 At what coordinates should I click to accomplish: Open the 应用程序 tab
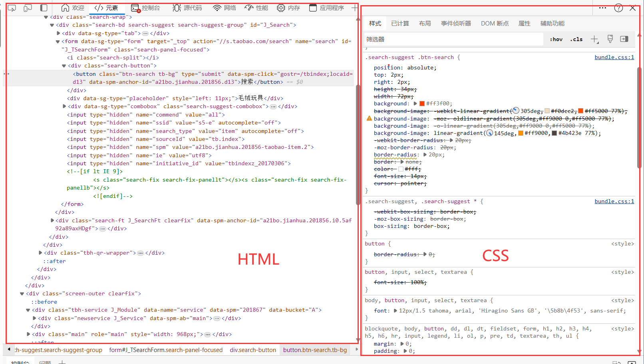pyautogui.click(x=327, y=8)
